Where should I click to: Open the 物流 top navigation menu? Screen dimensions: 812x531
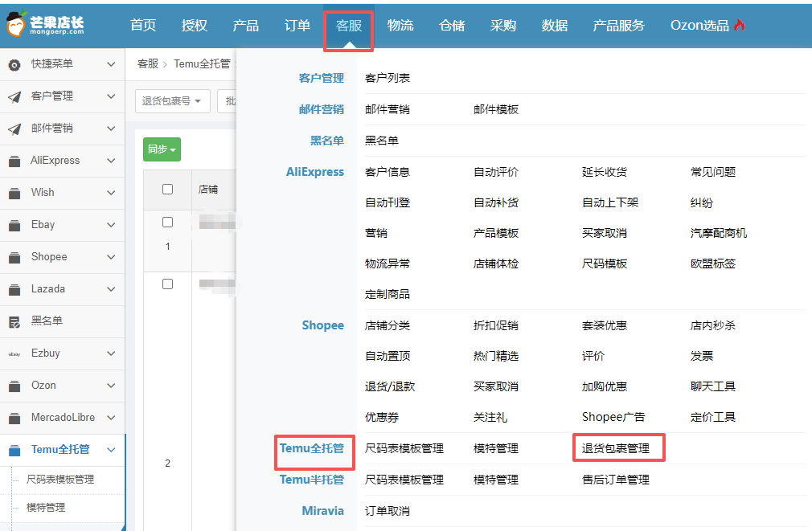(x=400, y=25)
